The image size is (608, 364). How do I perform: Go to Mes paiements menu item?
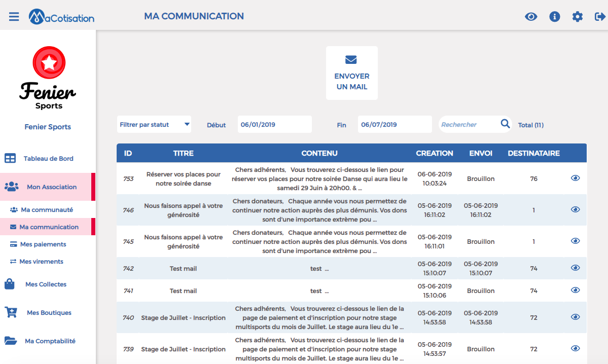point(43,244)
